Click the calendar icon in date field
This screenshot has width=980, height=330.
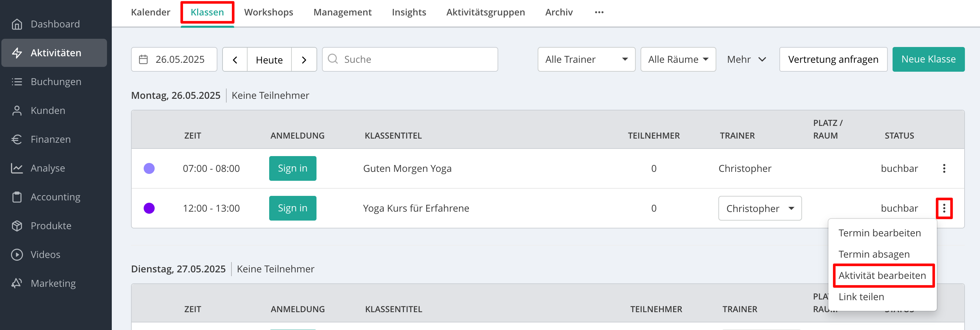143,59
